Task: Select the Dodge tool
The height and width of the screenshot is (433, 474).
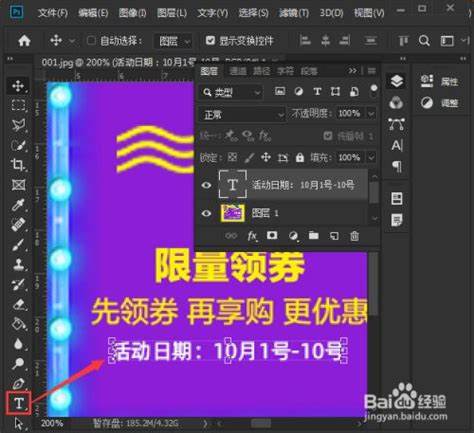Action: click(18, 363)
